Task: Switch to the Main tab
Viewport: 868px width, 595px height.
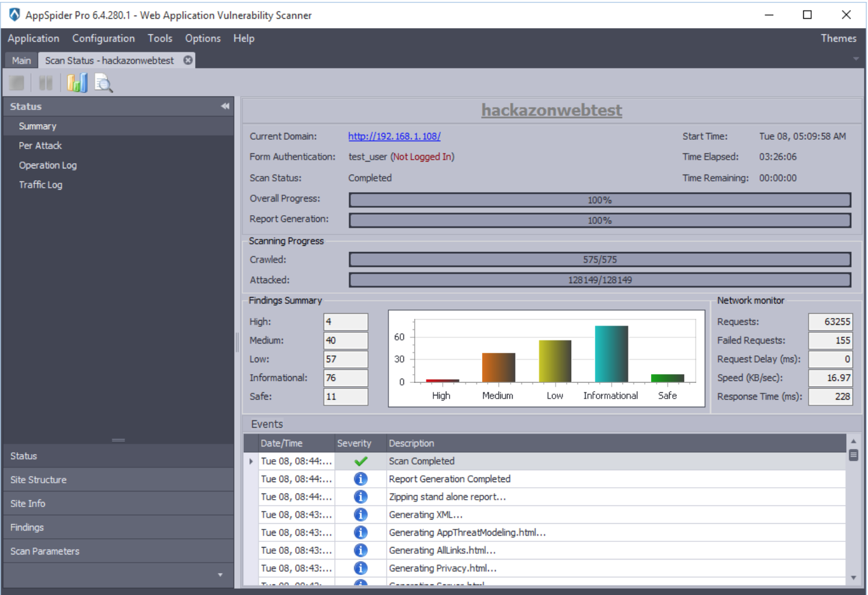Action: pos(21,60)
